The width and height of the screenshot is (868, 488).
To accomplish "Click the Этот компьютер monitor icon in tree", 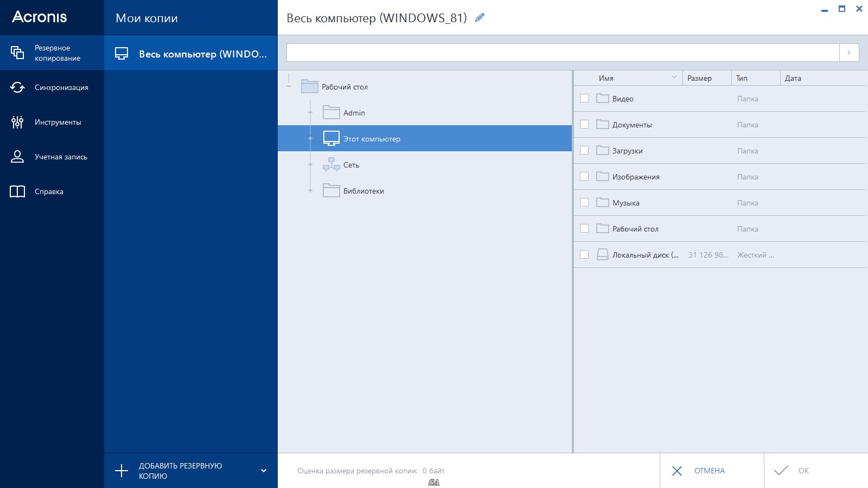I will 331,138.
